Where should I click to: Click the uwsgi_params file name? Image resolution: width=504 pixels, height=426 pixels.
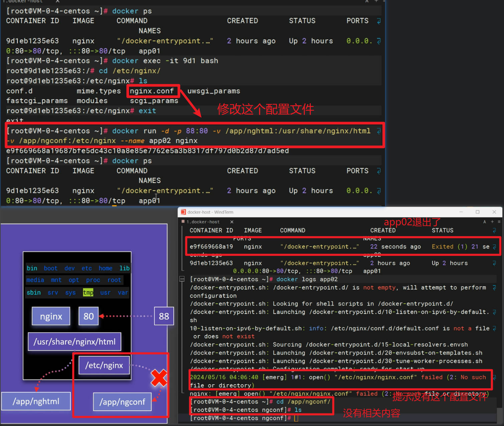point(214,91)
